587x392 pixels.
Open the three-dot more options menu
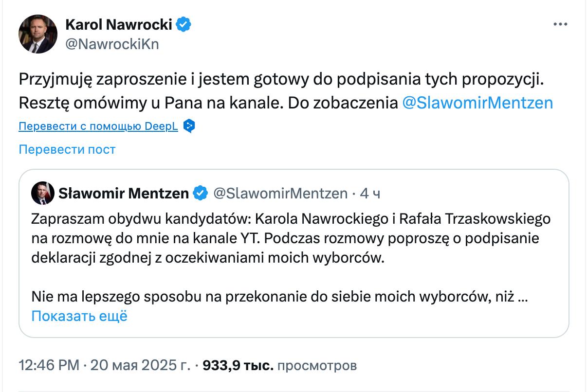coord(561,25)
